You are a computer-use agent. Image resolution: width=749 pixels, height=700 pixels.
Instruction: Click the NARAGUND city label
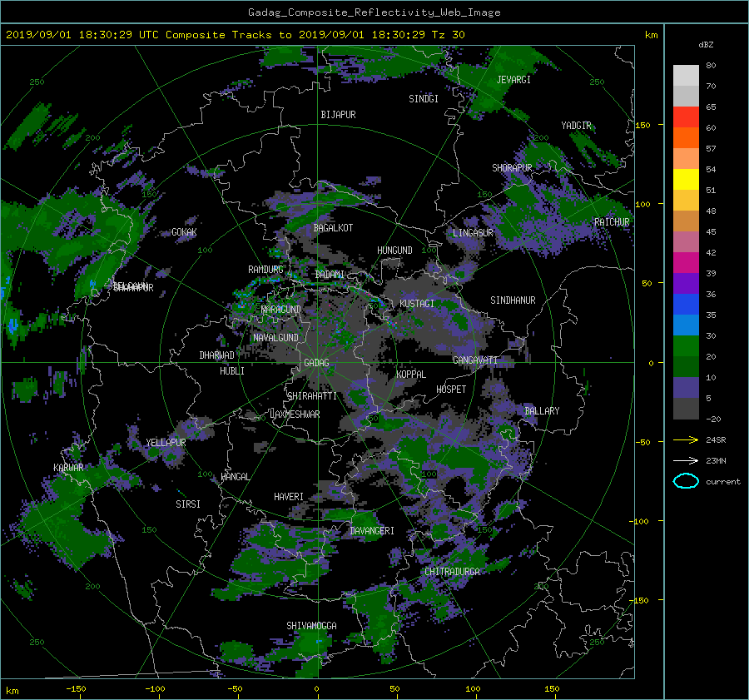(x=281, y=310)
